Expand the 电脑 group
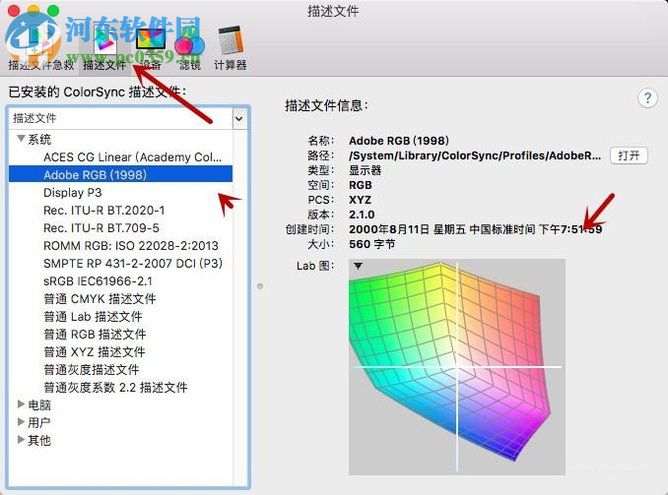This screenshot has width=668, height=495. [20, 404]
